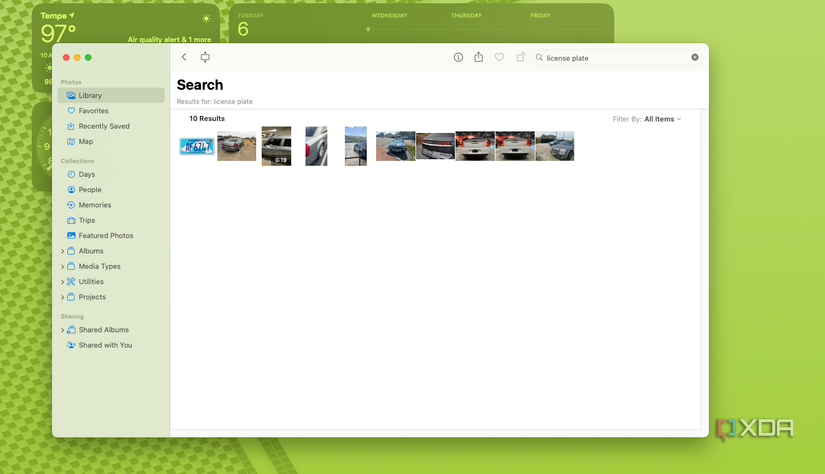825x474 pixels.
Task: Click the red close window button
Action: click(x=66, y=57)
